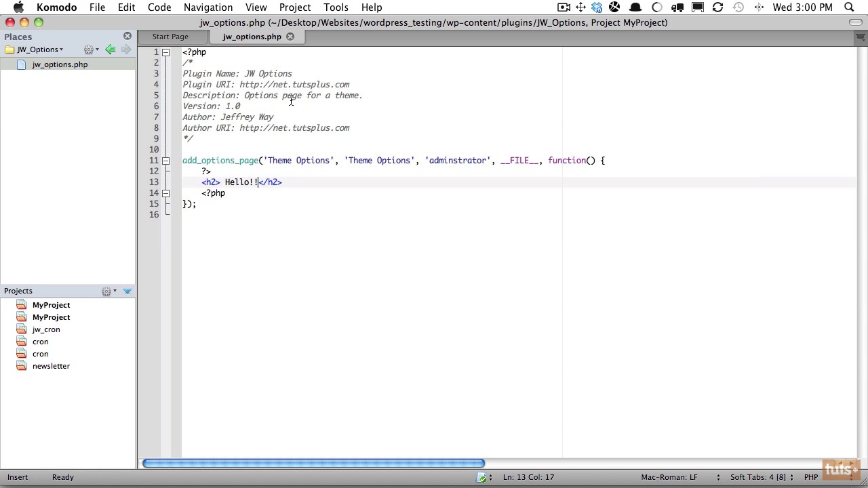
Task: Click the horizontal editor scrollbar thumb
Action: (x=313, y=464)
